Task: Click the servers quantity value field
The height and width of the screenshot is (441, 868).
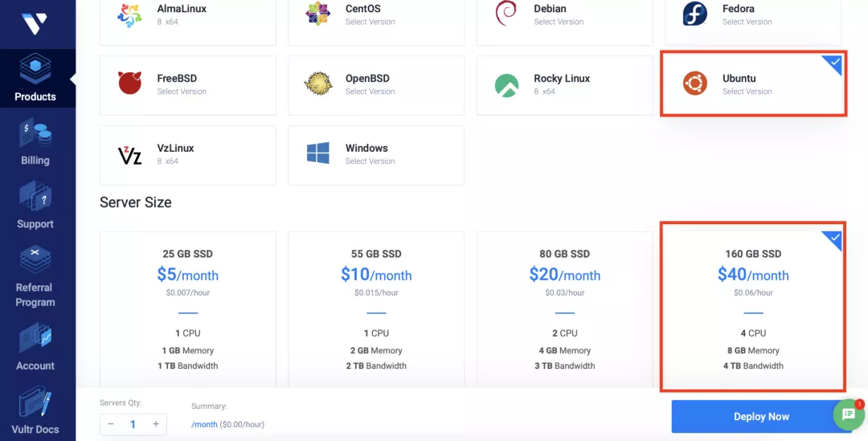Action: click(x=133, y=424)
